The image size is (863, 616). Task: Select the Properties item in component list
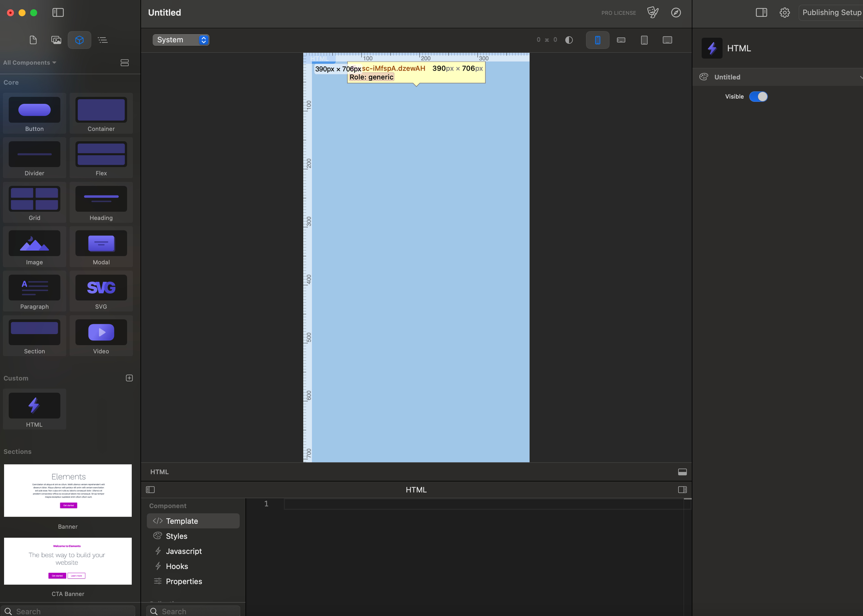(x=183, y=581)
